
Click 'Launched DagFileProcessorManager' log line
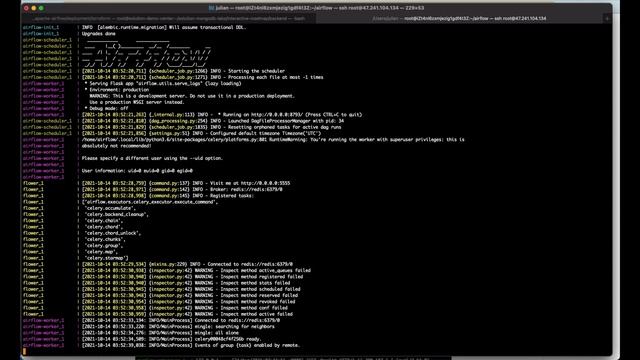(x=213, y=121)
